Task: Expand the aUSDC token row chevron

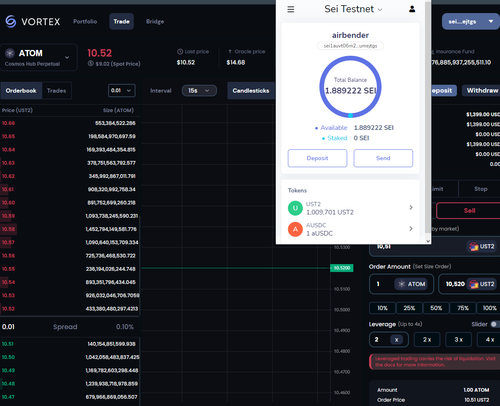Action: tap(411, 229)
